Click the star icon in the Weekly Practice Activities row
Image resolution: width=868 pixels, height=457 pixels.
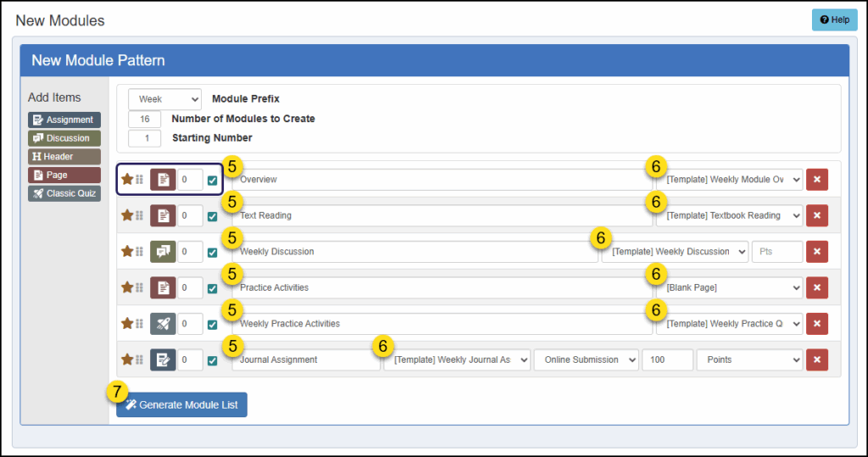click(127, 323)
